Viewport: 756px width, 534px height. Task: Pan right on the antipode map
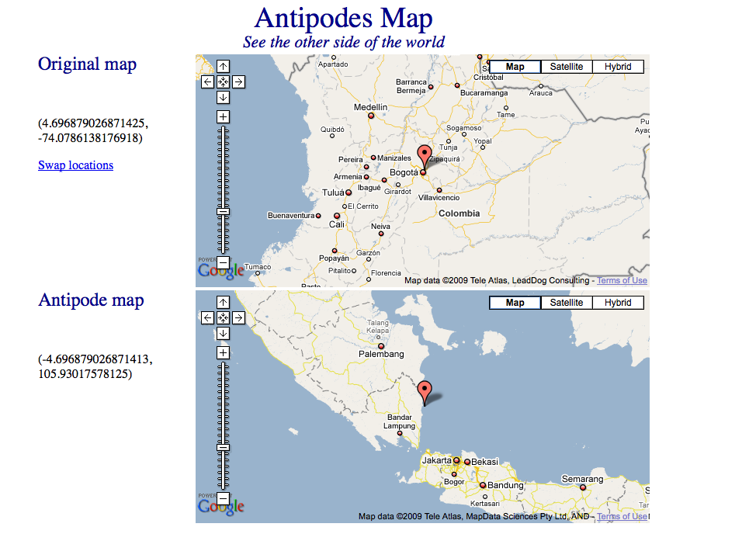238,317
